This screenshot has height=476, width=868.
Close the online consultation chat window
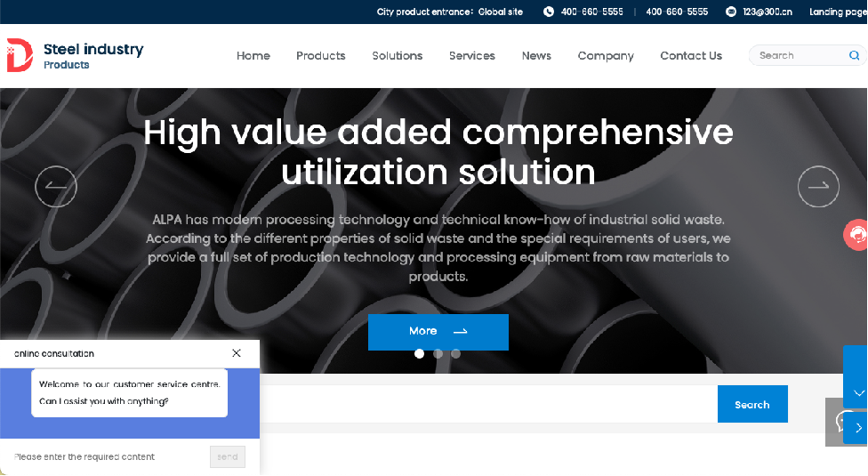[x=237, y=353]
